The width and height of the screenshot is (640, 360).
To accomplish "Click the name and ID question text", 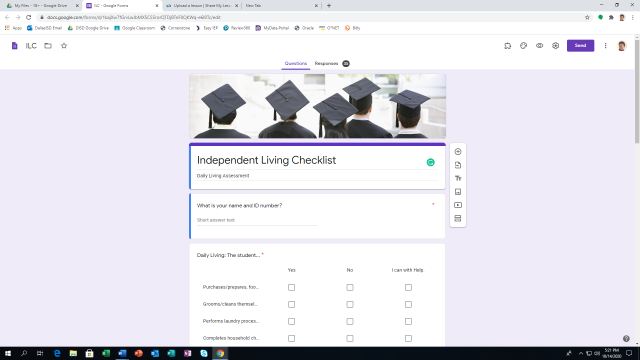I will click(239, 206).
